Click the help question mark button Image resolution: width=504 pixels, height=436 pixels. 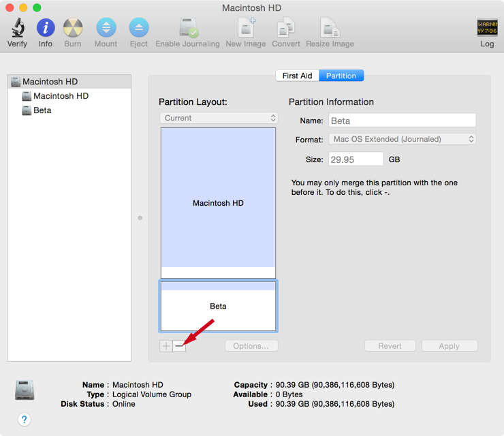(x=24, y=420)
